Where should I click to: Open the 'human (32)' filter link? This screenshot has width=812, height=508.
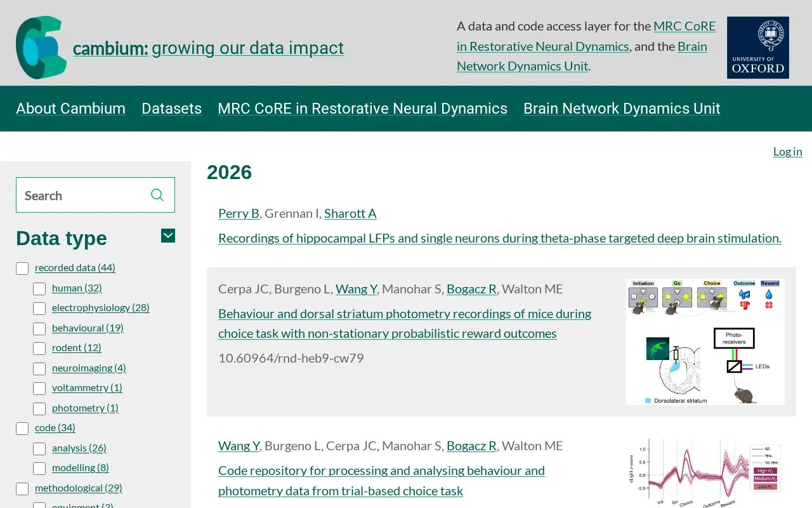pyautogui.click(x=77, y=288)
